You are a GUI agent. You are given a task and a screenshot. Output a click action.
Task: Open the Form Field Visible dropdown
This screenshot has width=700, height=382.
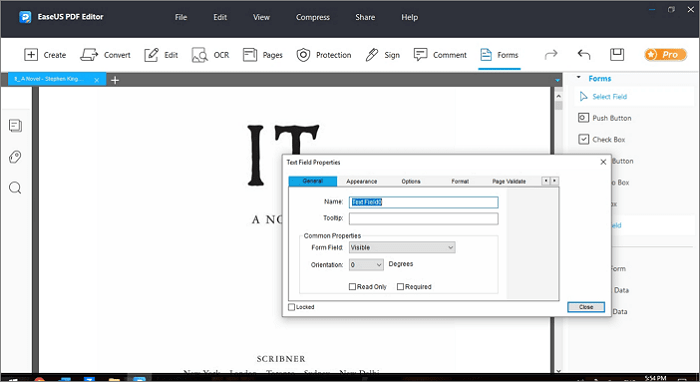coord(402,247)
